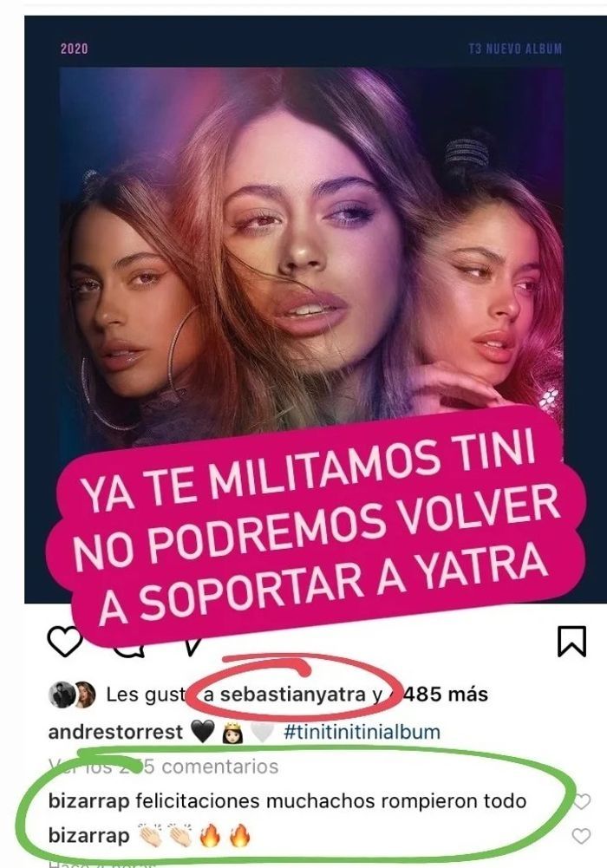Image resolution: width=607 pixels, height=868 pixels.
Task: Like bizarrap's clapping emoji comment
Action: coord(581,836)
